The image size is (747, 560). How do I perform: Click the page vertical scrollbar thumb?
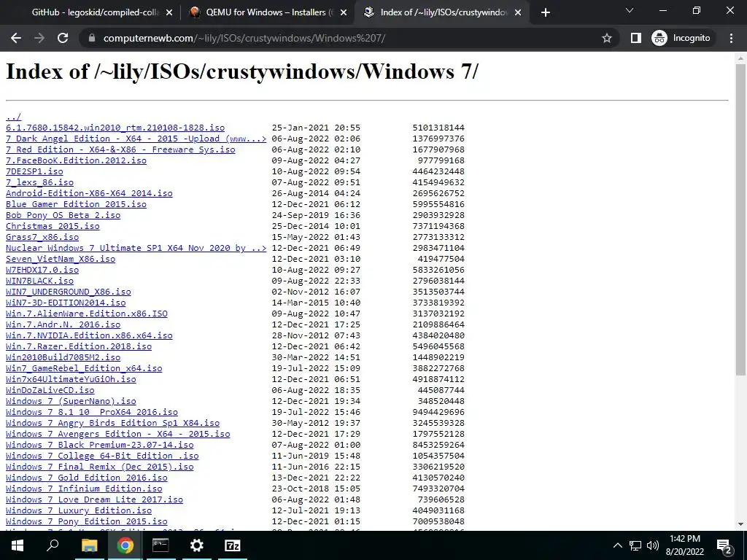pyautogui.click(x=740, y=219)
